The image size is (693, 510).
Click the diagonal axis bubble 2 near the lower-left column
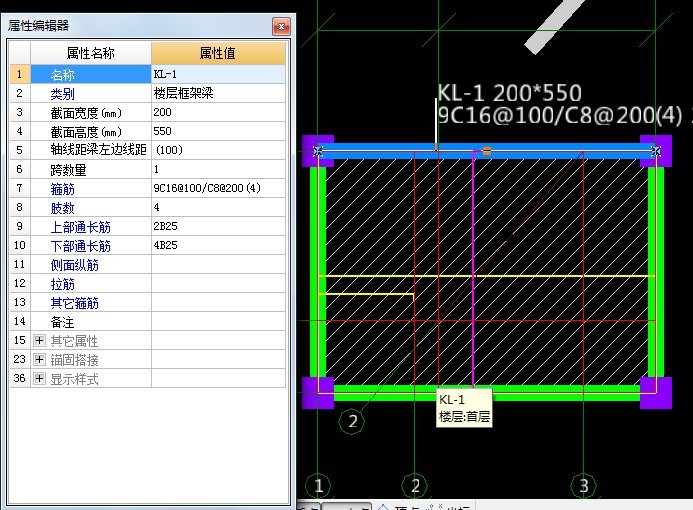(352, 421)
